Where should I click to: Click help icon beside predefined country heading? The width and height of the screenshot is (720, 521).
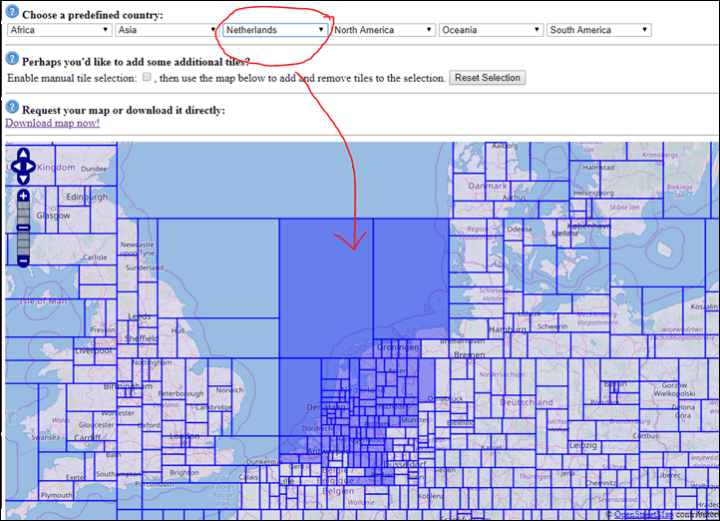coord(12,12)
